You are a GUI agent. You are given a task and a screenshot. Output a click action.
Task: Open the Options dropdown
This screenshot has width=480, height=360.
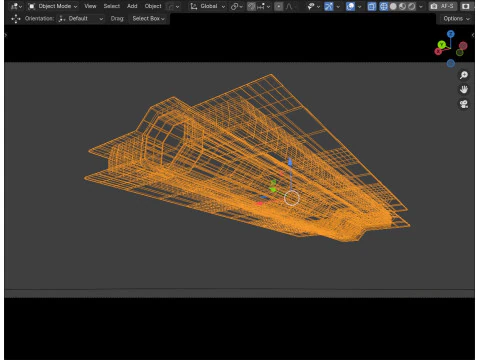pyautogui.click(x=456, y=19)
